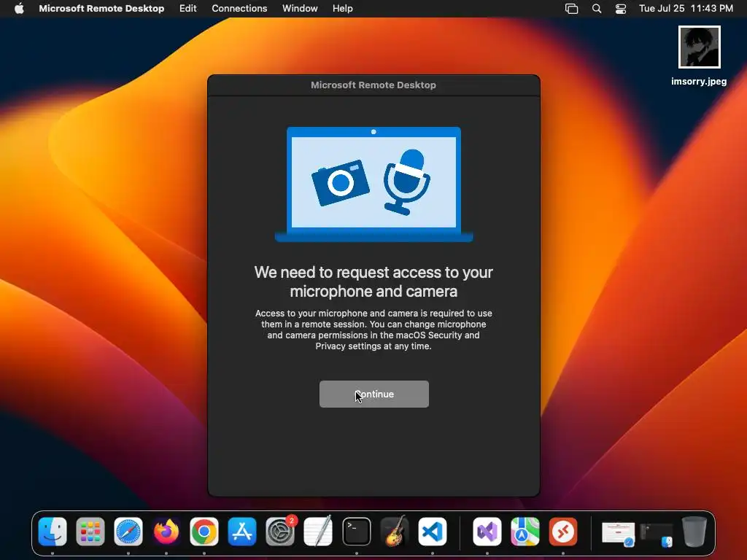Open the minimized dark Finder window in the Dock
The image size is (747, 560).
pyautogui.click(x=656, y=534)
